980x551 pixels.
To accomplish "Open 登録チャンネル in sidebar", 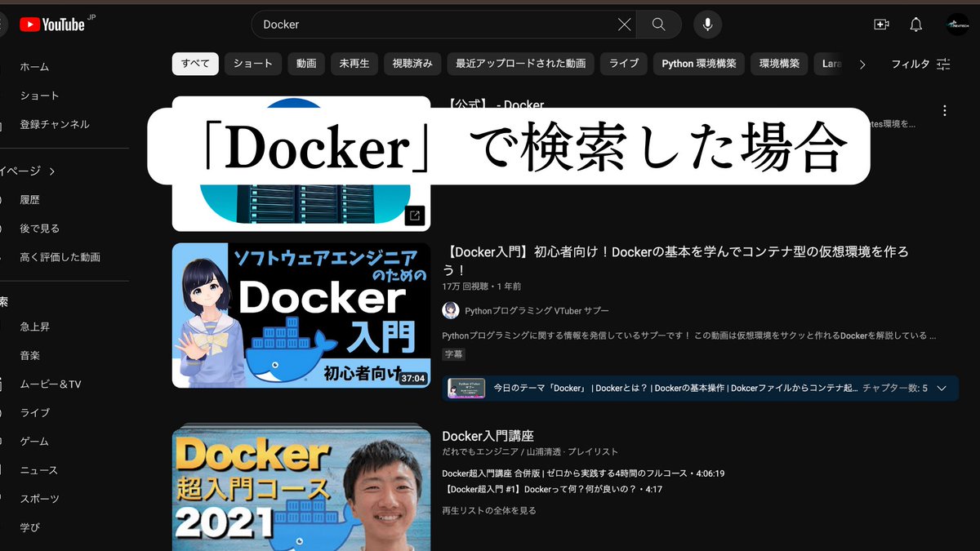I will 55,124.
